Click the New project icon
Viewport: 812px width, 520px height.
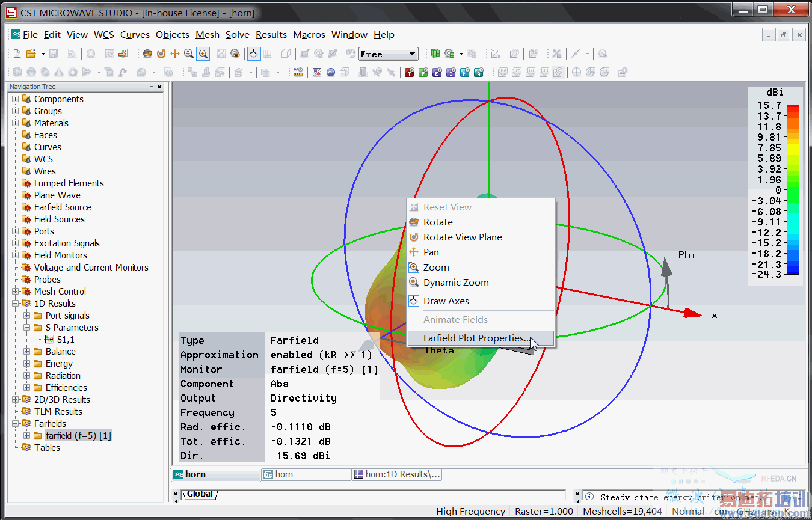[x=17, y=54]
